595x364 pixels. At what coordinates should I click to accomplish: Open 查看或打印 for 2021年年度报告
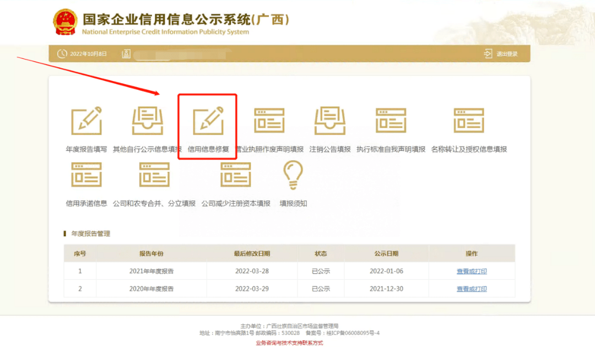[x=472, y=270]
